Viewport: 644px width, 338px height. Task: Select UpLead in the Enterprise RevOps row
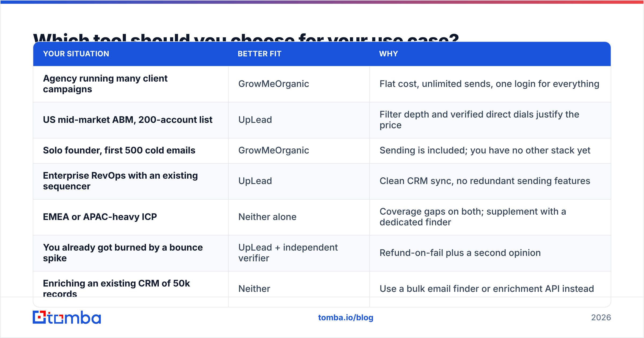tap(255, 181)
